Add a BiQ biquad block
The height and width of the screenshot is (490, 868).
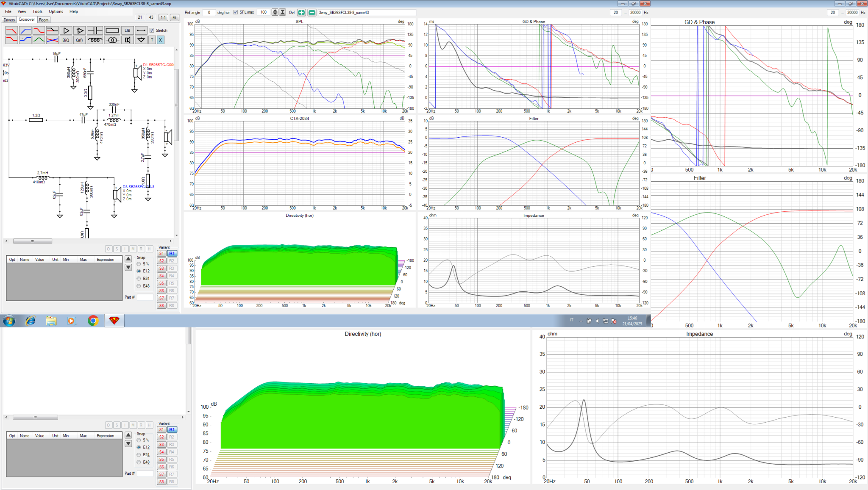click(66, 40)
